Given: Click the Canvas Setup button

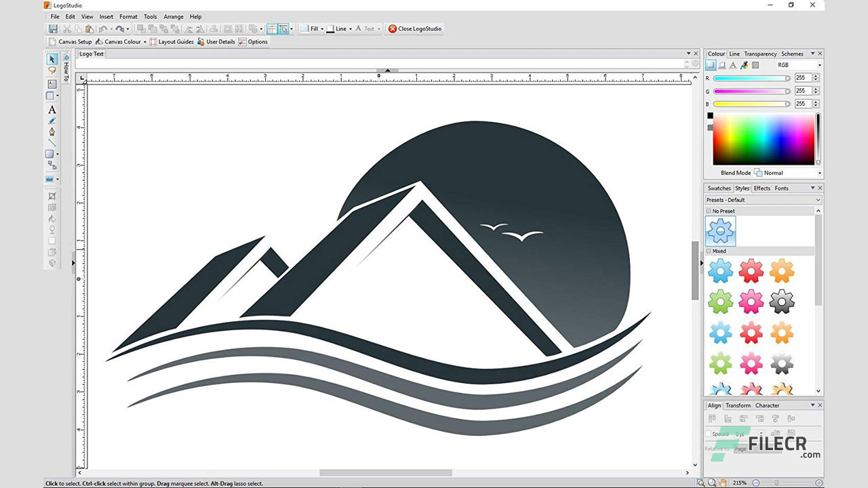Looking at the screenshot, I should point(70,42).
